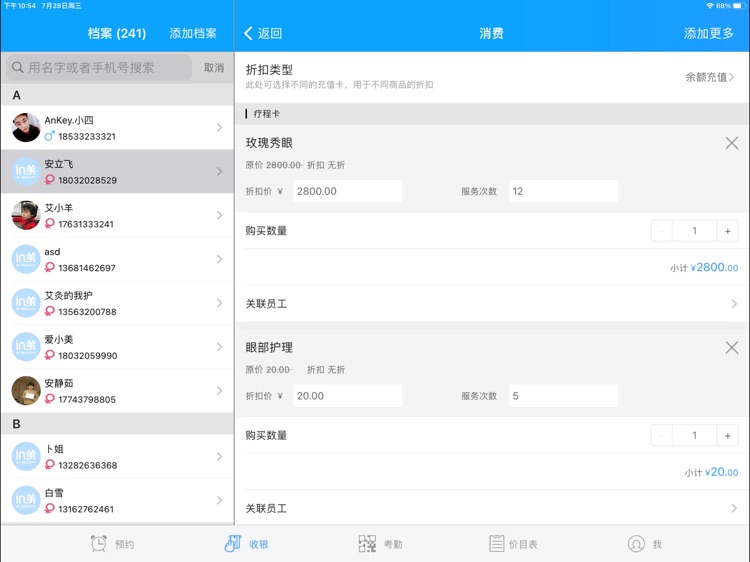Image resolution: width=750 pixels, height=562 pixels.
Task: Expand 安静茹 record chevron
Action: (x=219, y=390)
